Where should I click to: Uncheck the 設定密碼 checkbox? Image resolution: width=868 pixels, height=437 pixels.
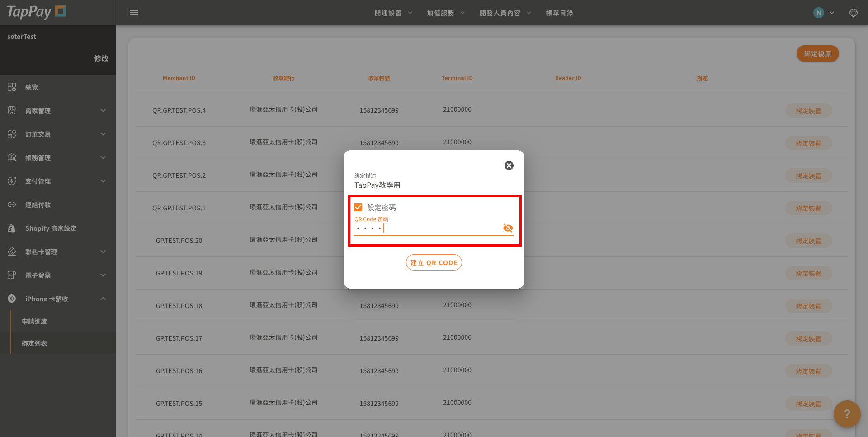click(x=358, y=207)
